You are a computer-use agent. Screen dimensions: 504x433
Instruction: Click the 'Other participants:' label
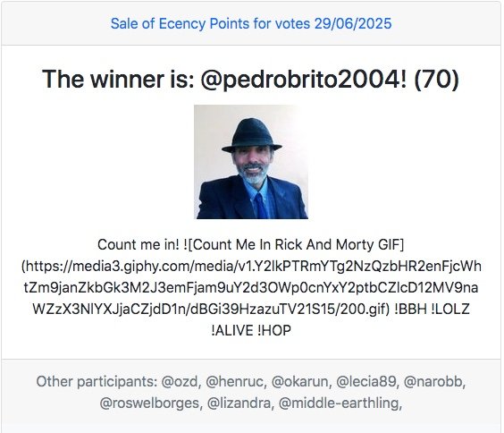pos(97,382)
